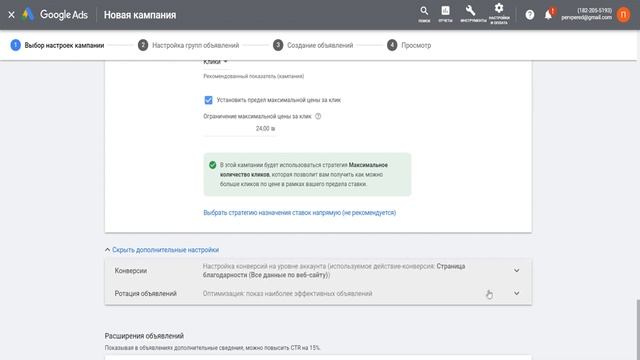
Task: Click the Ротация объявлений row label
Action: [145, 293]
